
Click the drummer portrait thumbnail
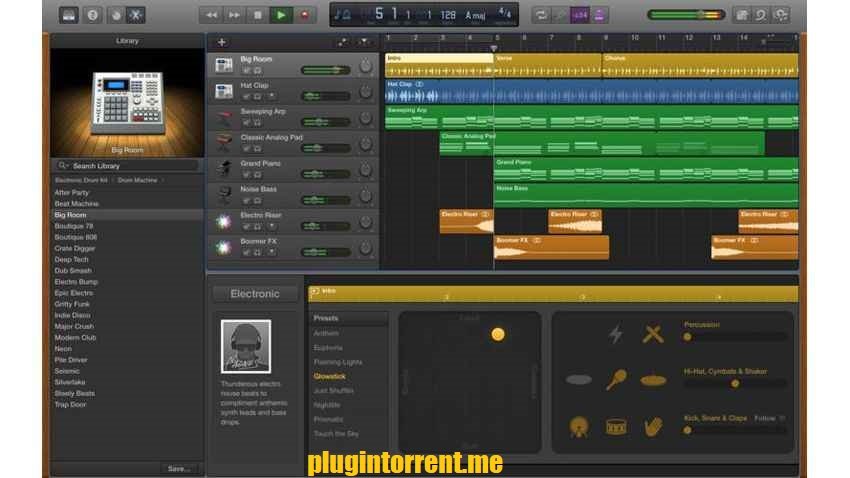(x=246, y=346)
